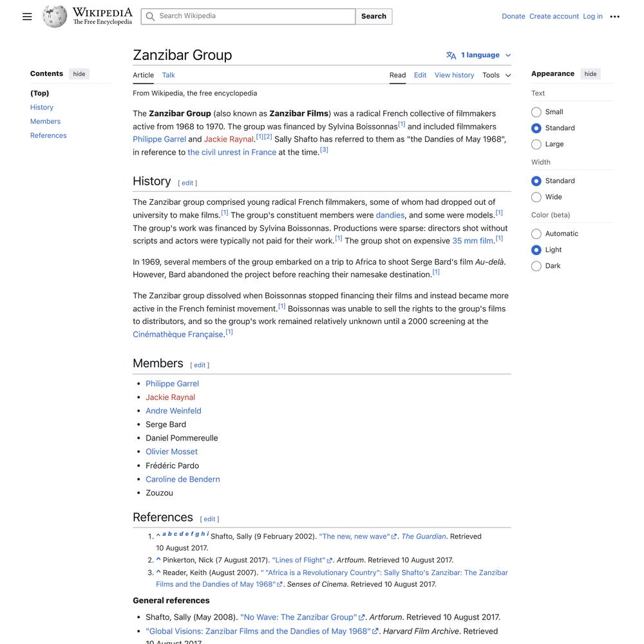Go to (Top) in contents

[x=39, y=93]
